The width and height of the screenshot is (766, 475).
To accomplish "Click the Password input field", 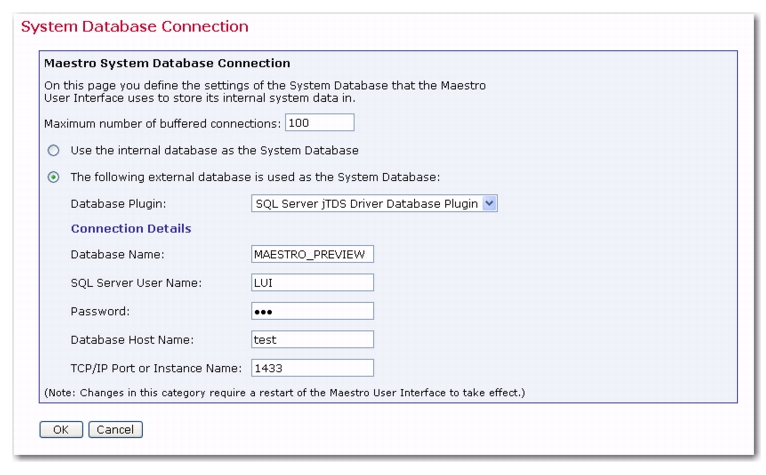I will pyautogui.click(x=313, y=311).
